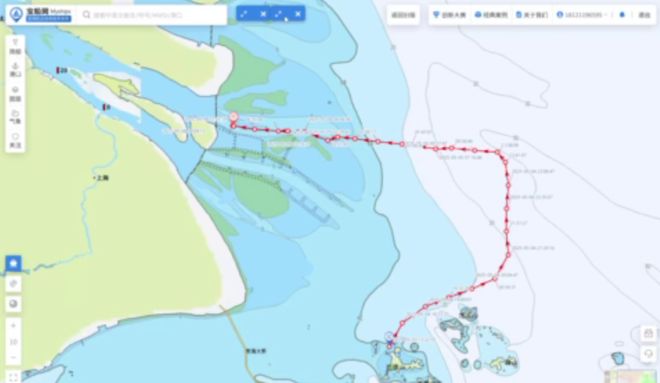Image resolution: width=660 pixels, height=383 pixels.
Task: Open the filter tool in left sidebar
Action: point(15,46)
